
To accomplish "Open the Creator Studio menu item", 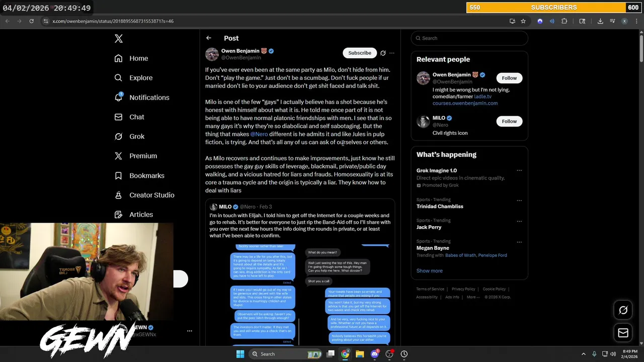I will (x=152, y=195).
